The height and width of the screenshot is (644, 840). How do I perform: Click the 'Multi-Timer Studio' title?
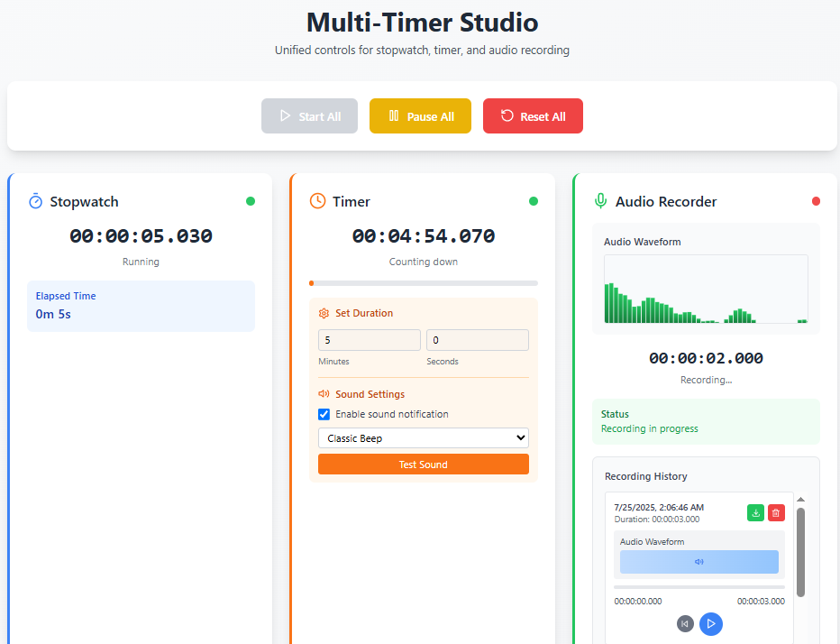point(422,23)
